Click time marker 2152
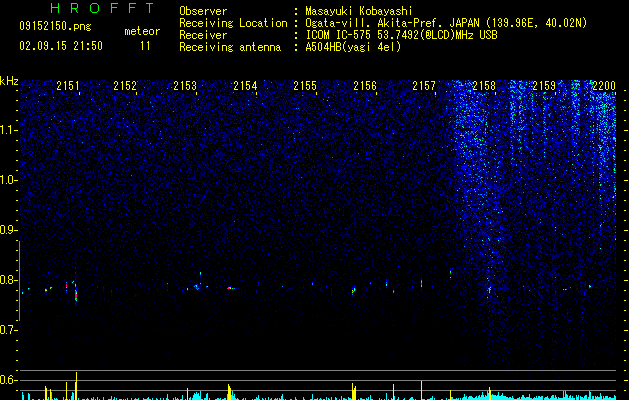Image resolution: width=629 pixels, height=400 pixels. pyautogui.click(x=125, y=86)
